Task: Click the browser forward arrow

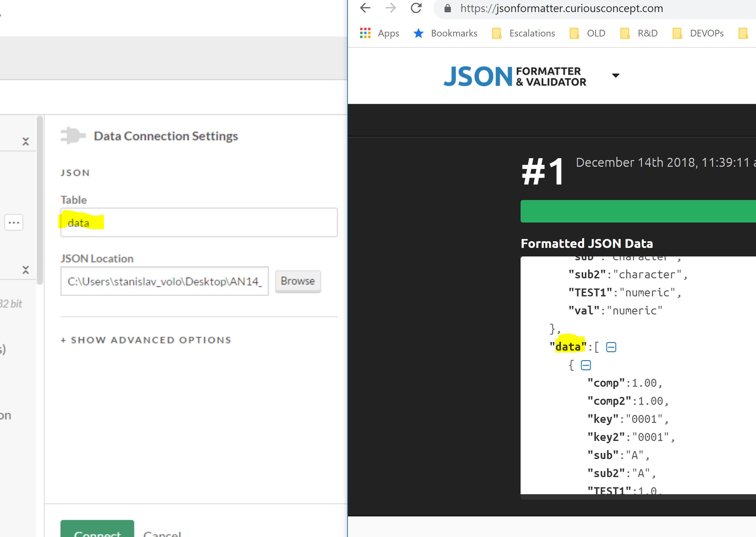Action: (x=391, y=8)
